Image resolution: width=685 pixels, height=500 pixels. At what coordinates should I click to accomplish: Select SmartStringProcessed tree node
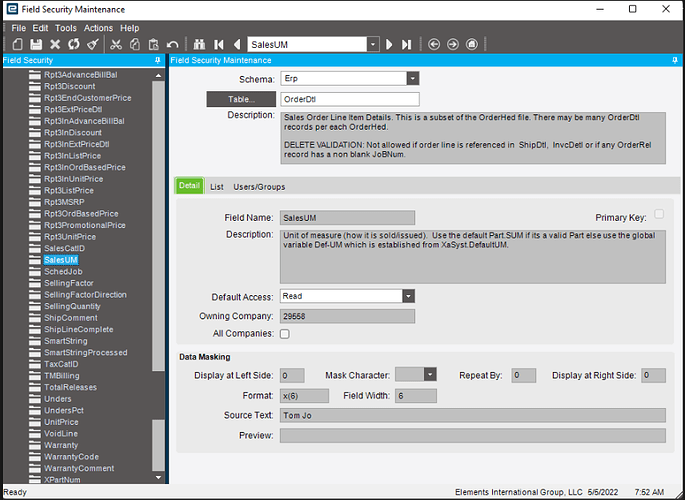(x=86, y=352)
